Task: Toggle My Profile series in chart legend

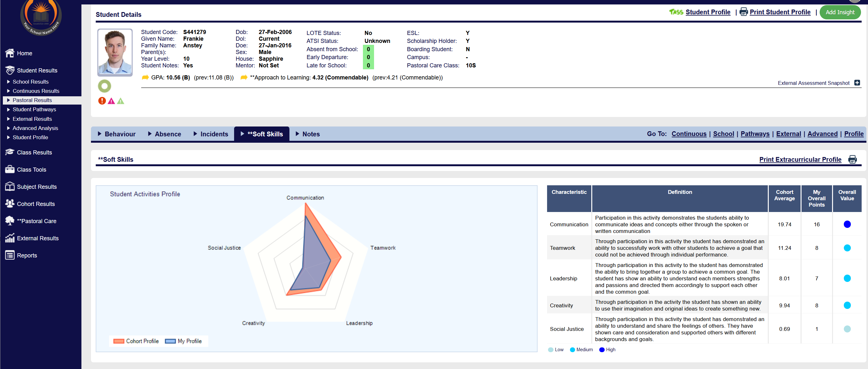Action: click(184, 341)
